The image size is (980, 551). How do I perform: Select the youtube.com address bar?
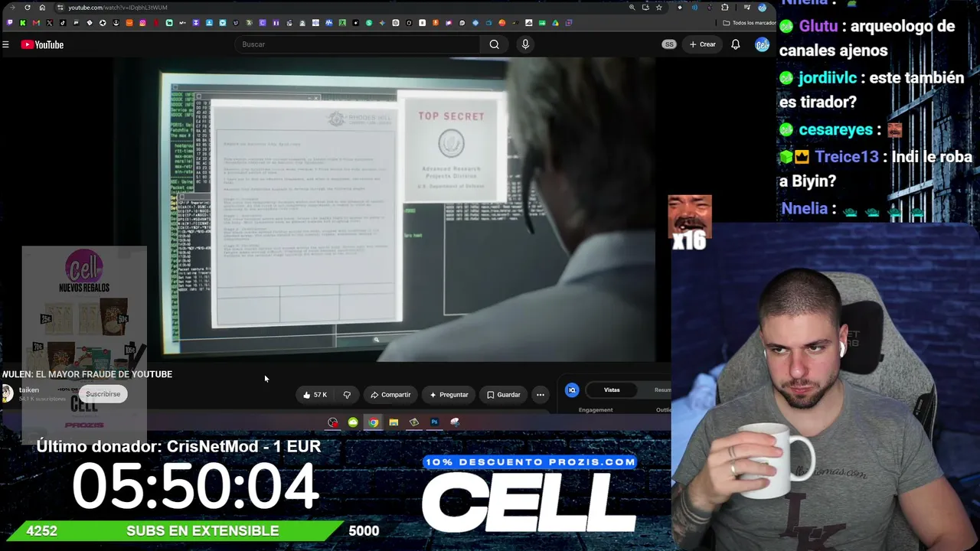tap(341, 8)
